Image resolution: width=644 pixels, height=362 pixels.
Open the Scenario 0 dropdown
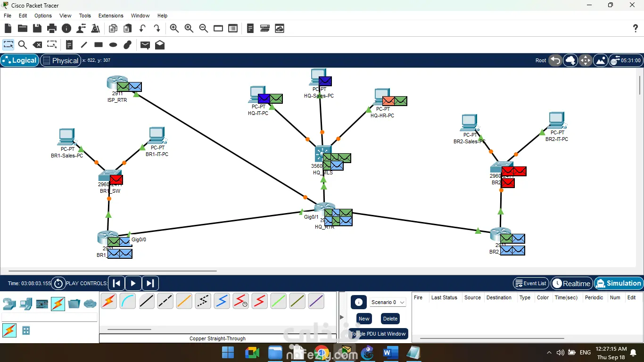pos(387,302)
